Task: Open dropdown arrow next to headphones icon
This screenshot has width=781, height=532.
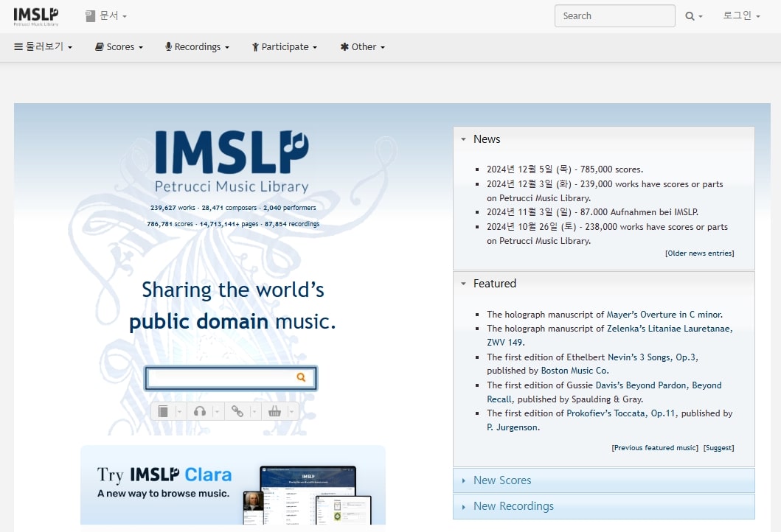Action: [x=217, y=411]
